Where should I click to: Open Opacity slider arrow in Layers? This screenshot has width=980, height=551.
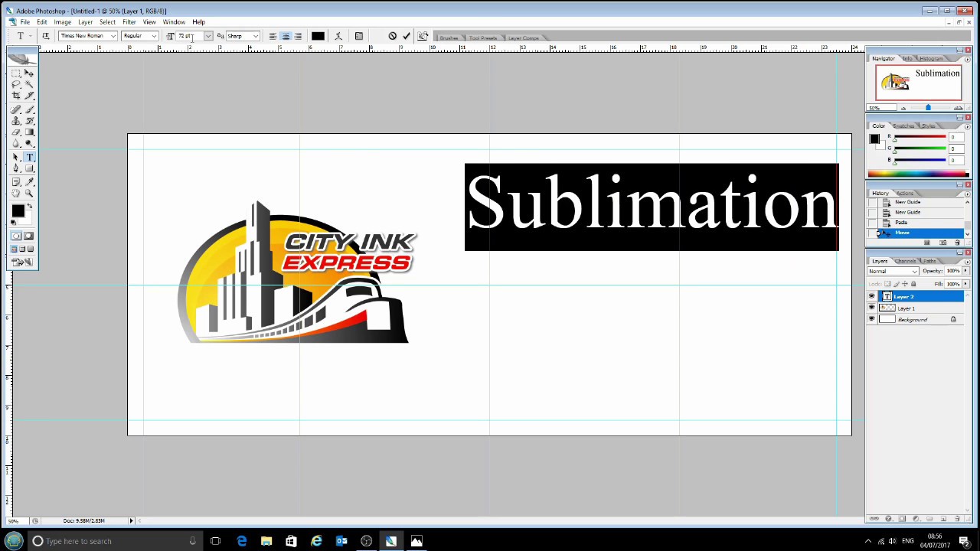(966, 271)
